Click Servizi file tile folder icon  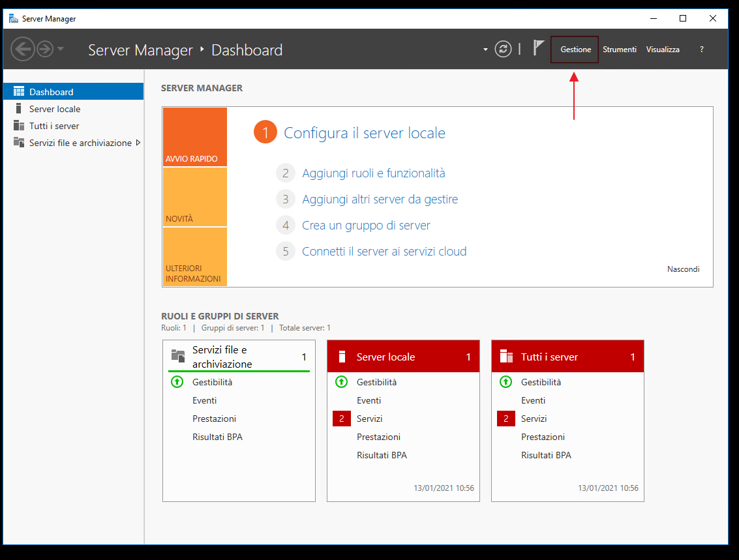pos(178,356)
